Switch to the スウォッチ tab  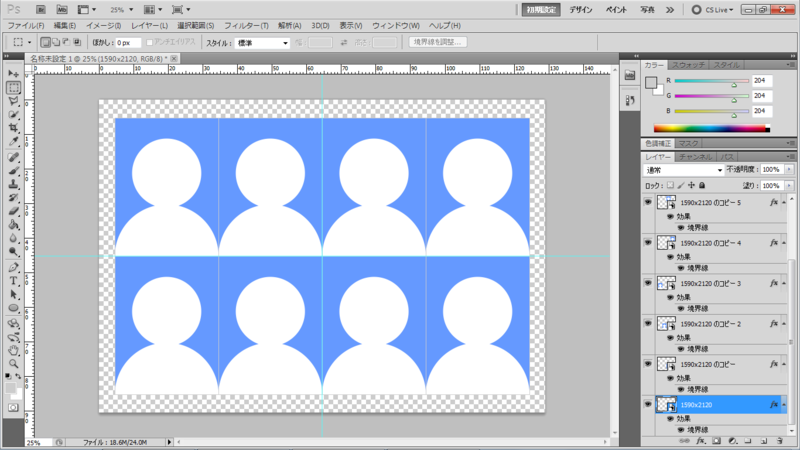(x=688, y=65)
